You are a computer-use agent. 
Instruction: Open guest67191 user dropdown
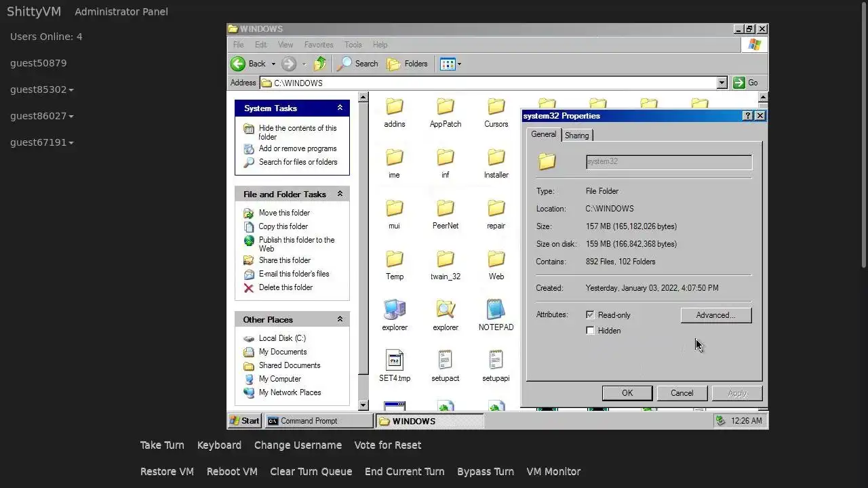click(x=42, y=142)
